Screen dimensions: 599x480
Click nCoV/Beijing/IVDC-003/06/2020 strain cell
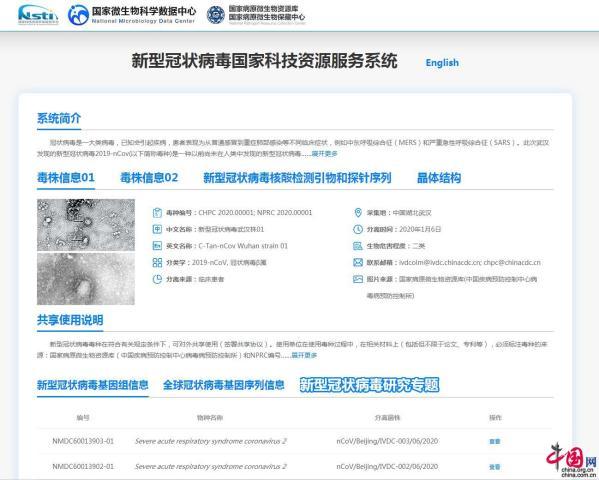[387, 441]
